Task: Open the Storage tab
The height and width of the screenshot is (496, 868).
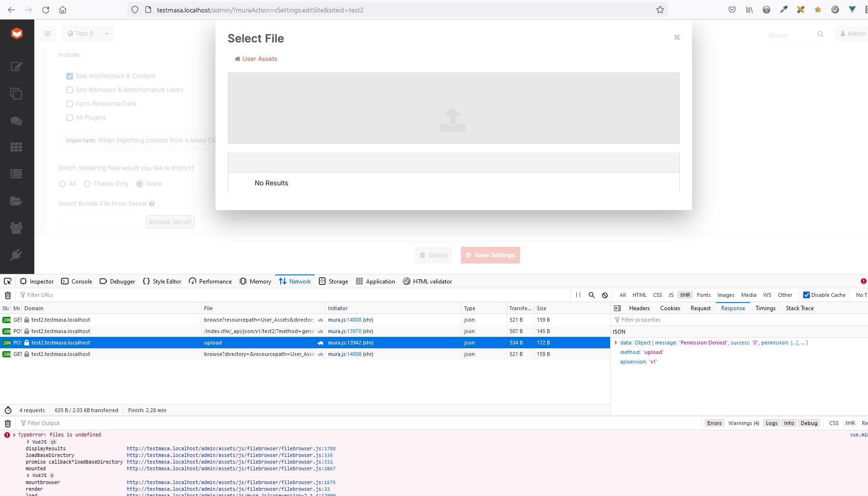Action: [x=334, y=281]
